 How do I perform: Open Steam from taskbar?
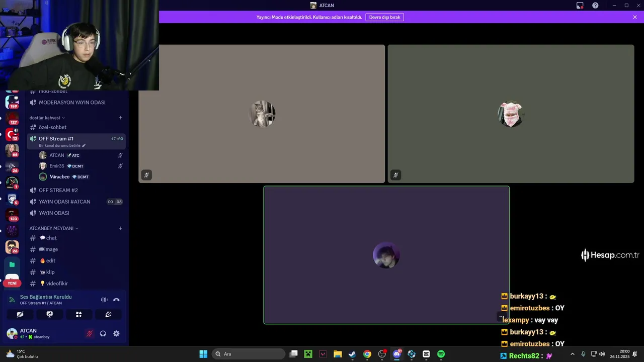click(x=352, y=354)
